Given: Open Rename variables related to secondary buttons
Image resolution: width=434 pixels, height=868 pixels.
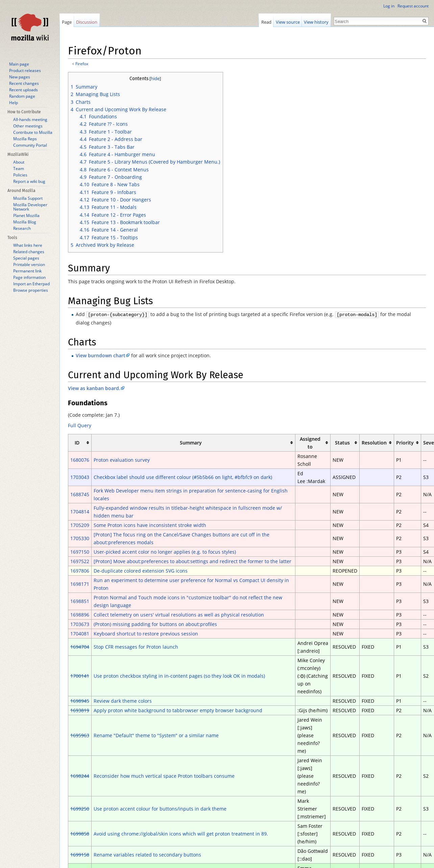Looking at the screenshot, I should (x=147, y=855).
